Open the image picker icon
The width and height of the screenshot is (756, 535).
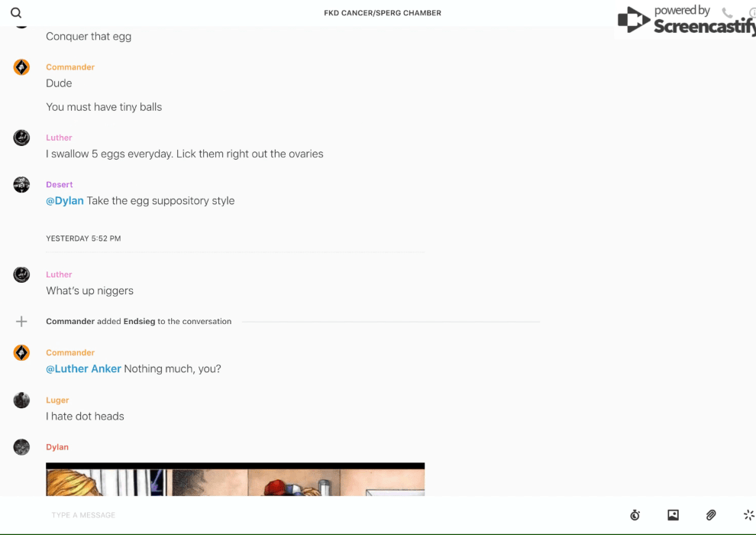click(x=673, y=515)
